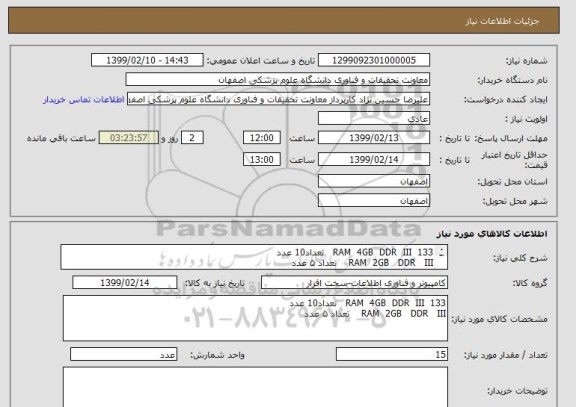Select the response deadline date 1399/02/13

pyautogui.click(x=374, y=138)
